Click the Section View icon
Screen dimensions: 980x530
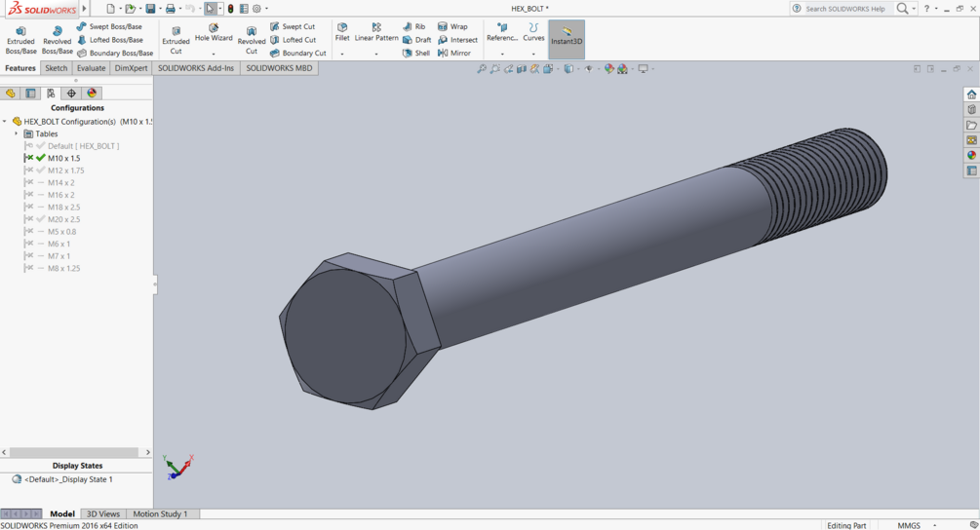(522, 68)
